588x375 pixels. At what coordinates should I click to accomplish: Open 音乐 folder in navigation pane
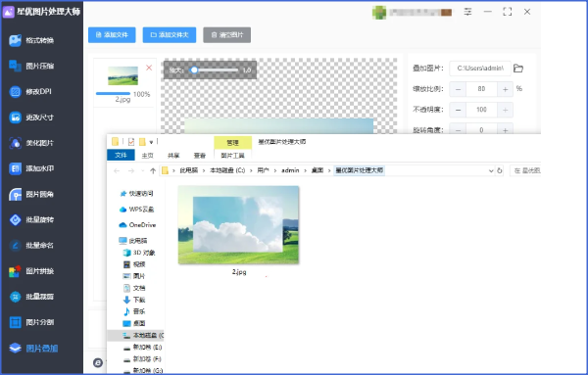point(134,311)
